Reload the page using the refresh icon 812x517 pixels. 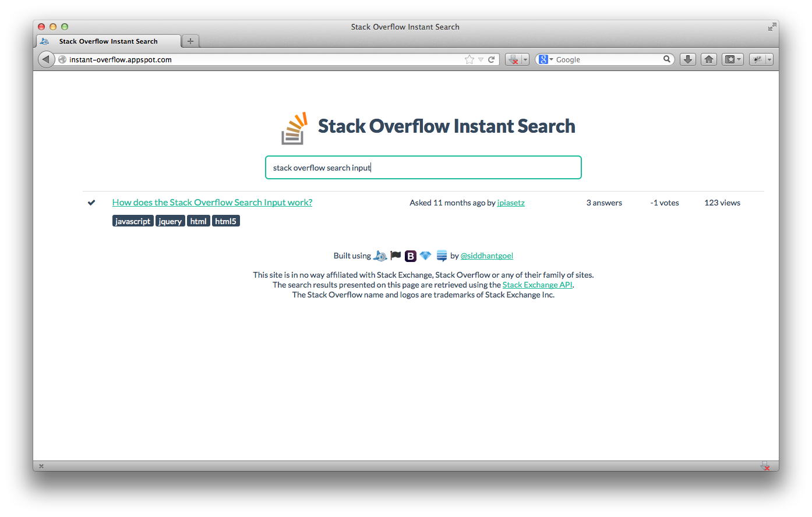coord(492,59)
